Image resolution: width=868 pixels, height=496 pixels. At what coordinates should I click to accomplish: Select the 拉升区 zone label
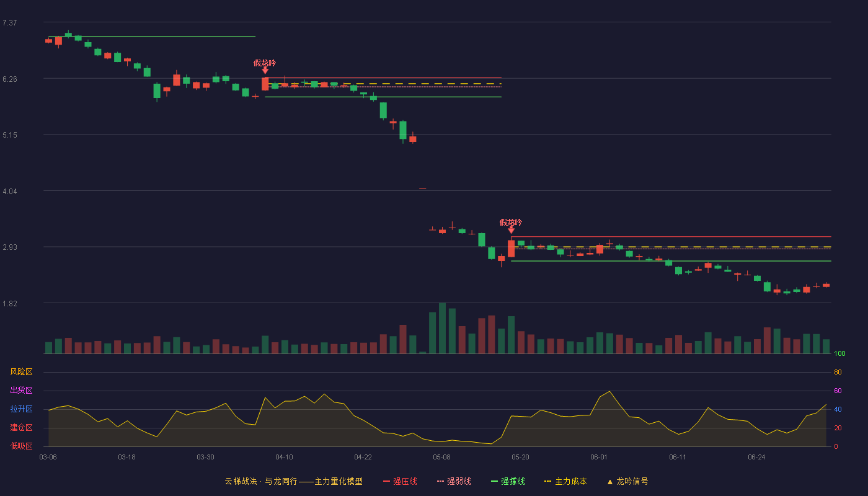point(21,409)
